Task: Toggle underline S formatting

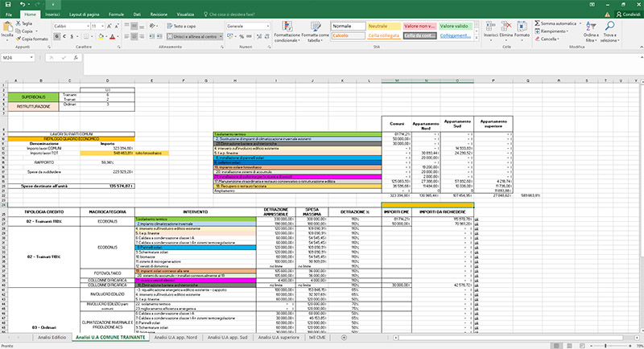Action: 72,36
